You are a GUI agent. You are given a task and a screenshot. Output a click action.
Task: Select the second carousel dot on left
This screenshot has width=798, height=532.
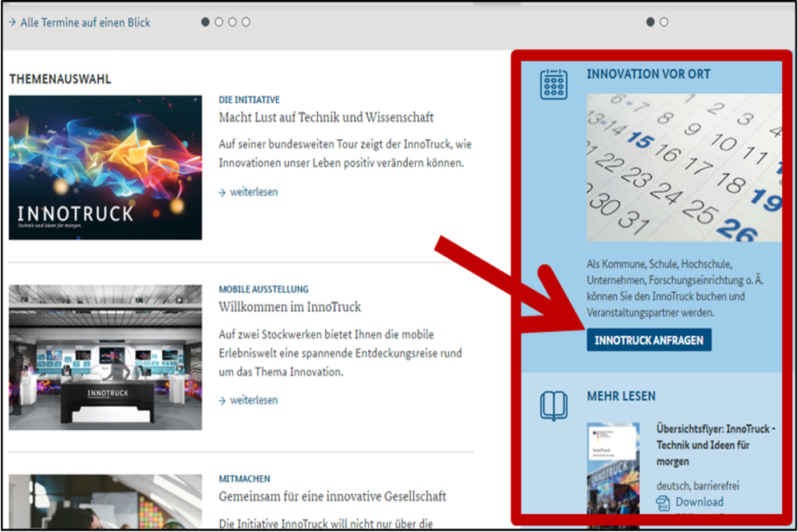219,22
